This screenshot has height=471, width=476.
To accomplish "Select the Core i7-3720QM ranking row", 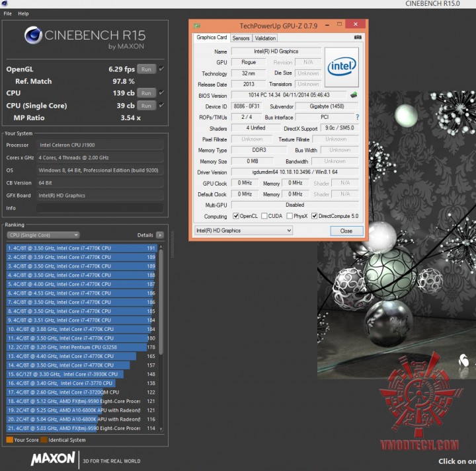I will pyautogui.click(x=82, y=392).
